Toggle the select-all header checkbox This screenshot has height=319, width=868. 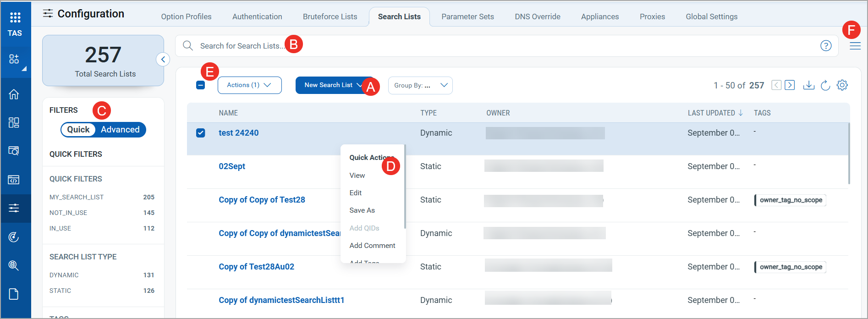pos(201,85)
